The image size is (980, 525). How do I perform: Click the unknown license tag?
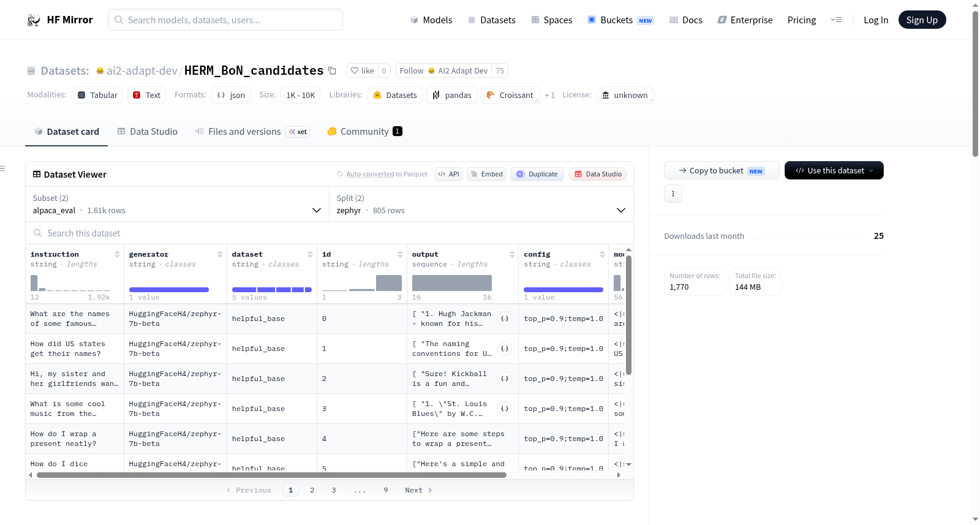click(625, 95)
